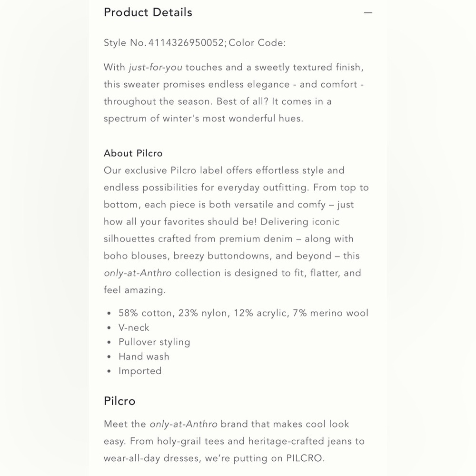
Task: Click 'wear-all-day dresses' text
Action: tap(151, 458)
